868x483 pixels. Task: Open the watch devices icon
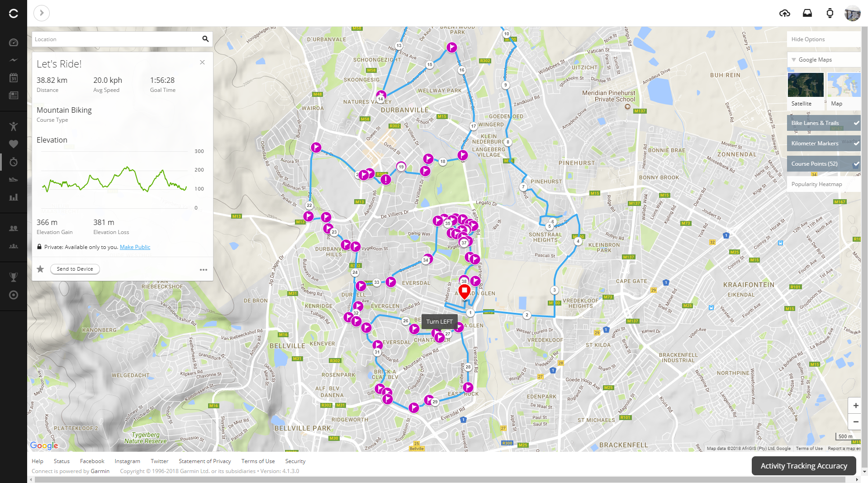coord(830,13)
